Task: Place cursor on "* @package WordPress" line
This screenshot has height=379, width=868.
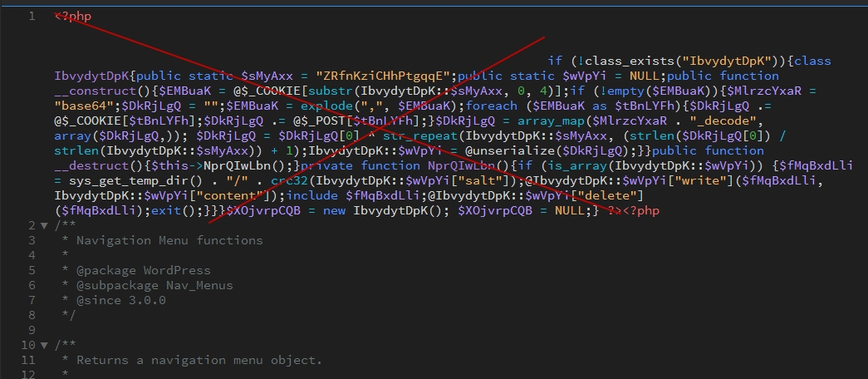Action: tap(136, 270)
